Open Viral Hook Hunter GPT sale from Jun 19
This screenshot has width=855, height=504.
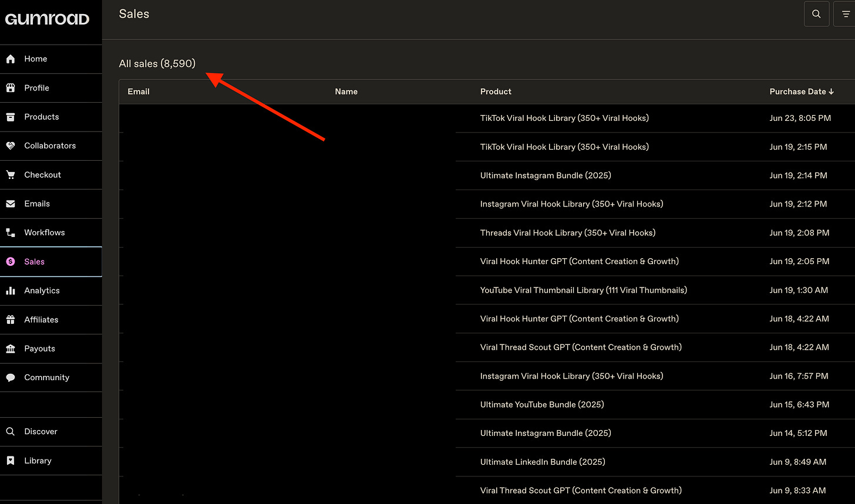[487, 261]
